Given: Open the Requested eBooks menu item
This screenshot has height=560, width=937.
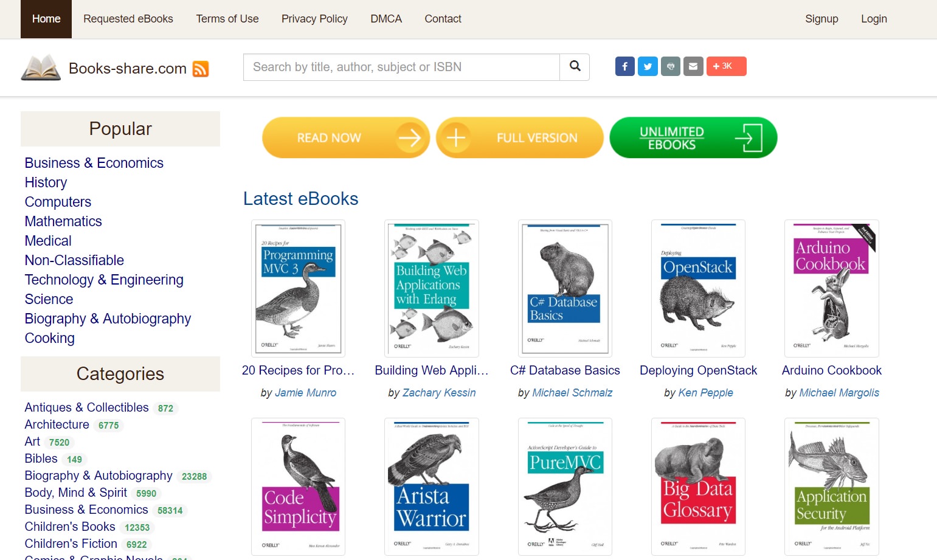Looking at the screenshot, I should [128, 19].
